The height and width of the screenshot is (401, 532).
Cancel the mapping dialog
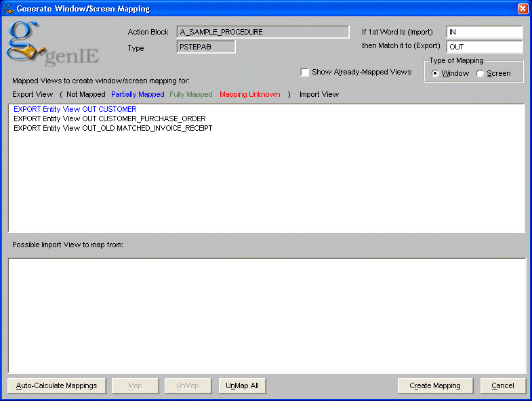[503, 385]
